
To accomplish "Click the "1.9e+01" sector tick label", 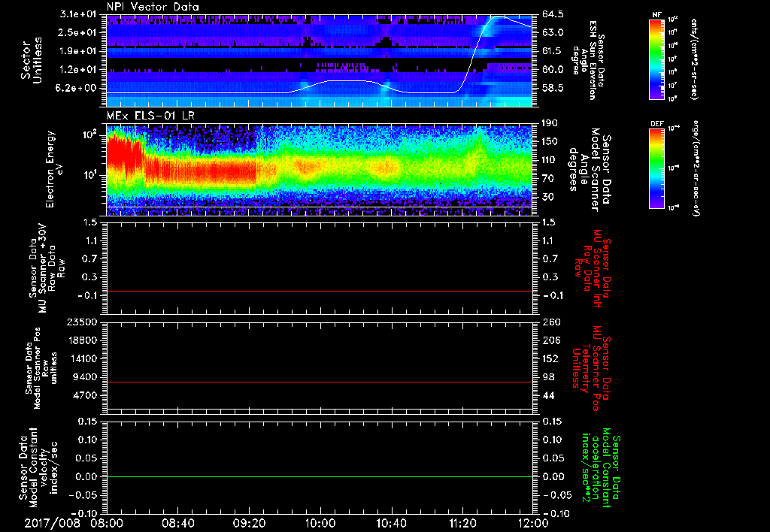I will pos(80,51).
